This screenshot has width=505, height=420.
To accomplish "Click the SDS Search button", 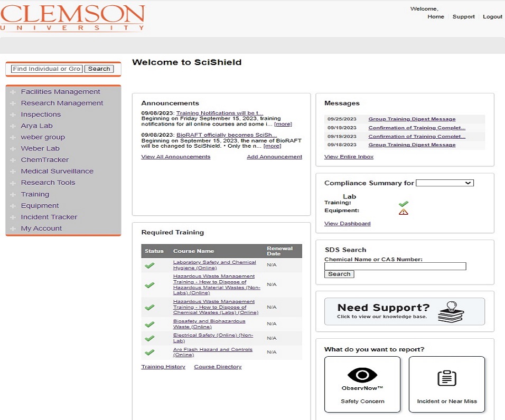I will (x=339, y=274).
